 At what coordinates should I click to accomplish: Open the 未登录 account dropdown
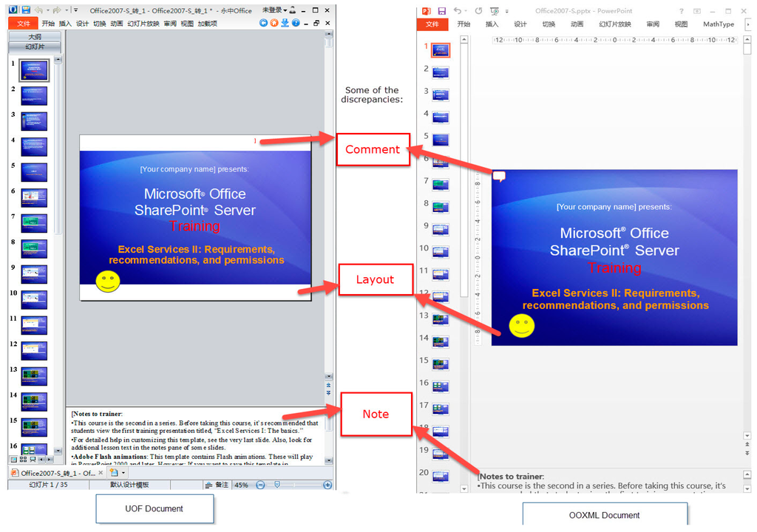(x=274, y=10)
